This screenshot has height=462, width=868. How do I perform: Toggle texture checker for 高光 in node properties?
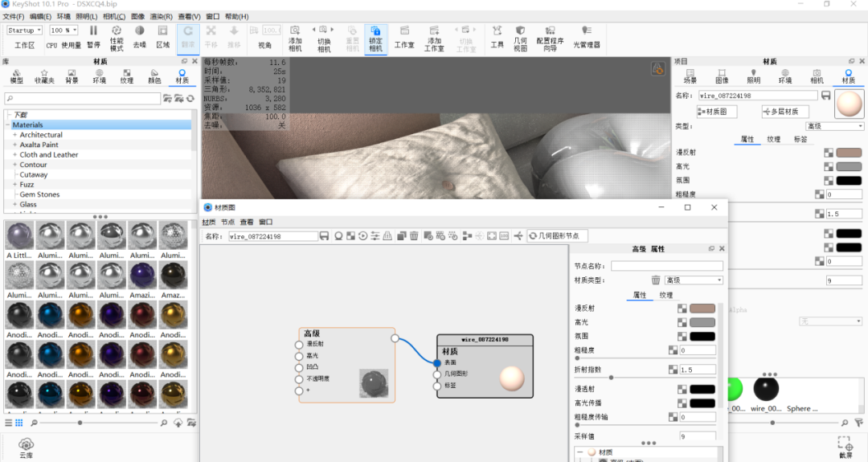coord(682,322)
